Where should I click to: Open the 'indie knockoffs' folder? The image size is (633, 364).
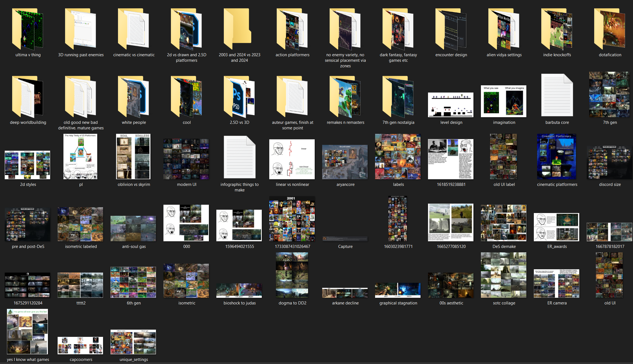557,29
